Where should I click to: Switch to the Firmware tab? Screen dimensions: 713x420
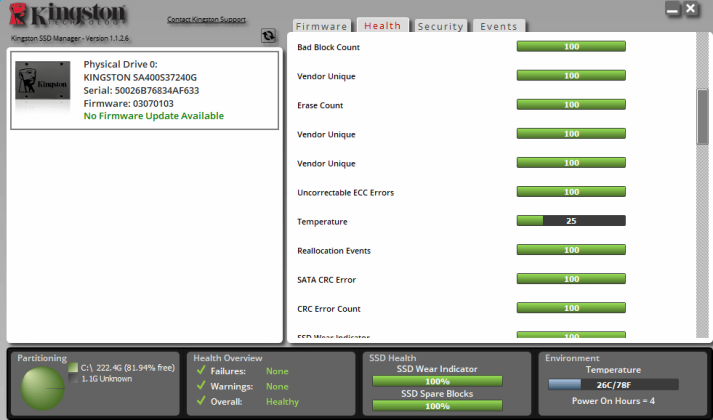point(321,26)
